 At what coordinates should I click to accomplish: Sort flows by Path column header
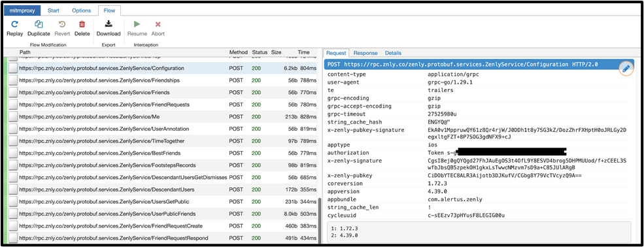tap(25, 52)
